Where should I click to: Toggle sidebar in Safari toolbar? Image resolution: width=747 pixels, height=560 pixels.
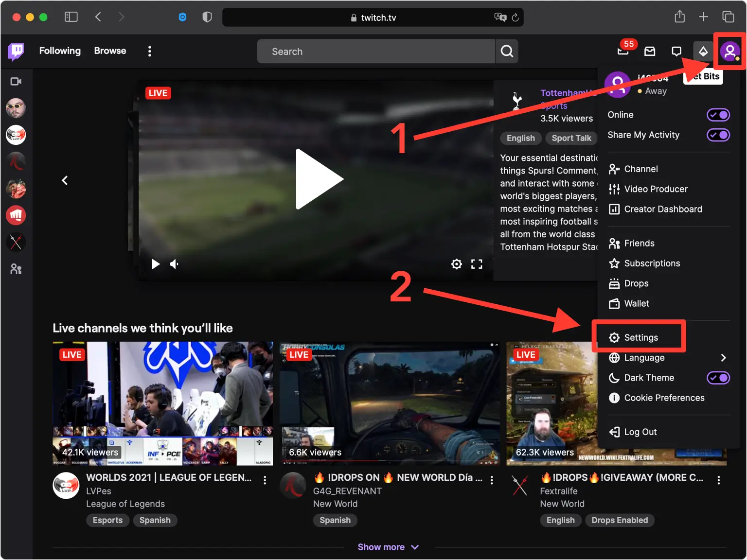[x=71, y=17]
